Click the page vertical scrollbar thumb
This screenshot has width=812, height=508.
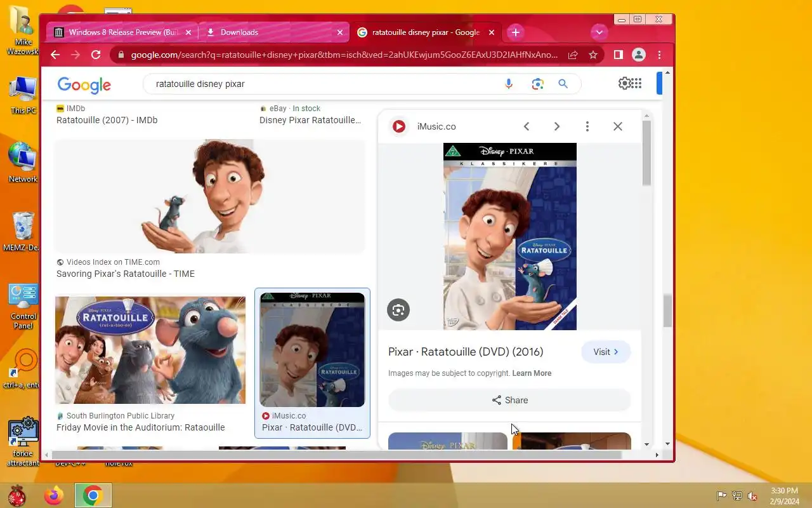click(667, 311)
